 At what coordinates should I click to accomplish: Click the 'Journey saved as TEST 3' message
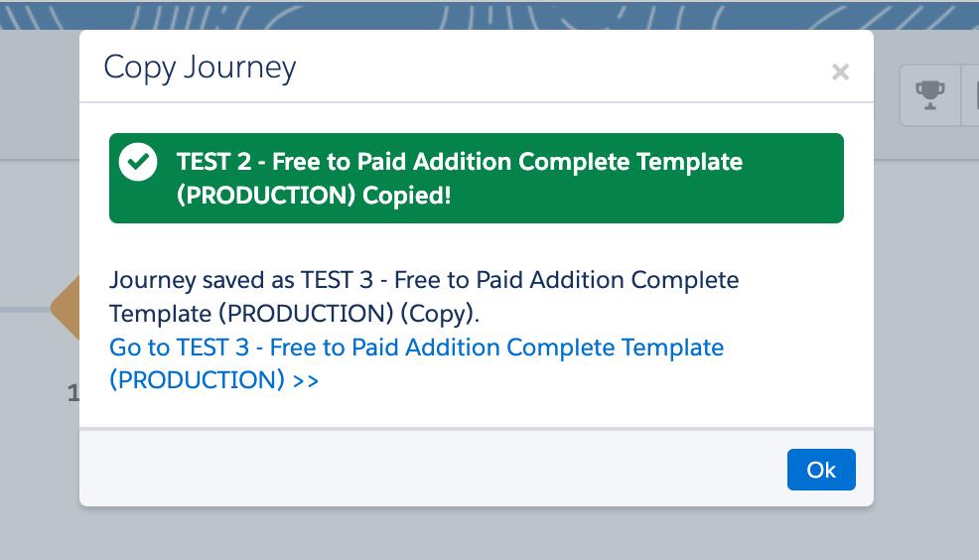[424, 280]
